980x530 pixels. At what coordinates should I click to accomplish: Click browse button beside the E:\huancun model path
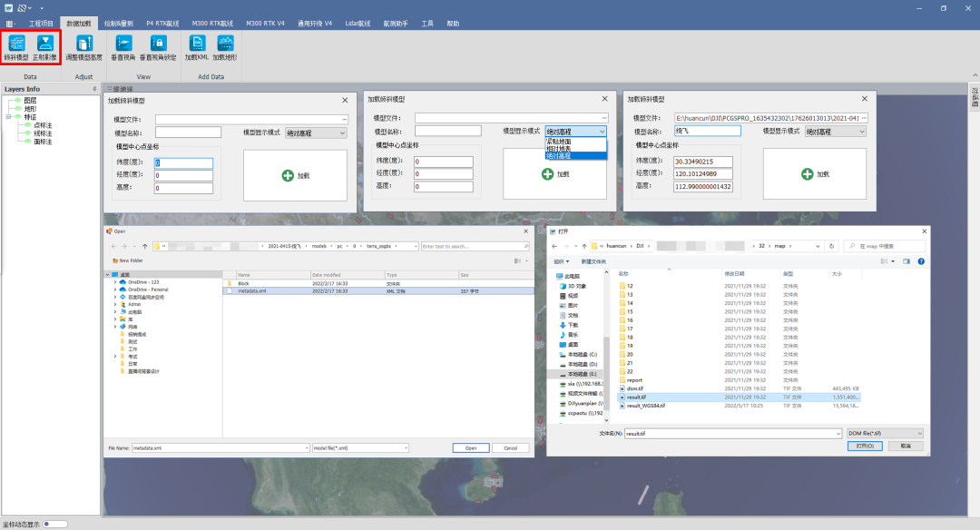pos(864,118)
